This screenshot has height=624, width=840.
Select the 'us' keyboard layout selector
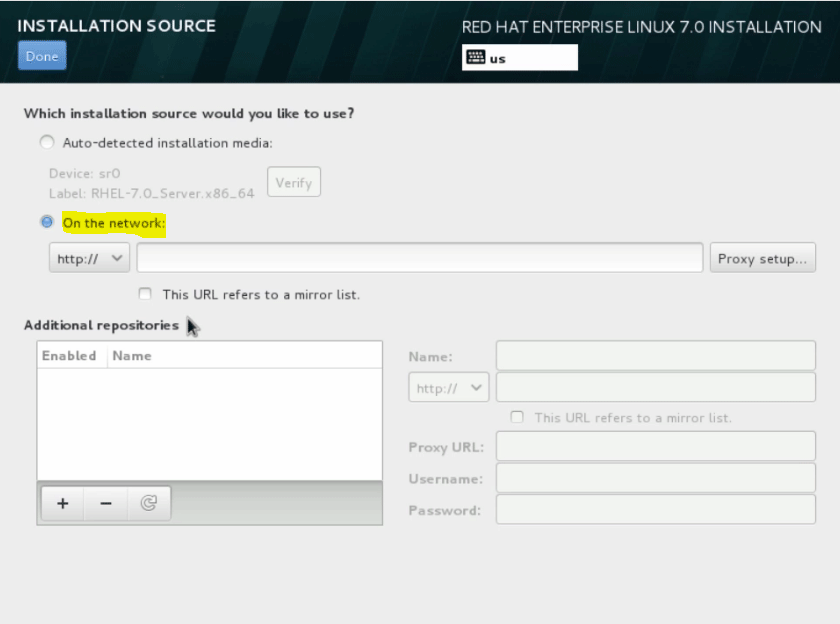(519, 57)
